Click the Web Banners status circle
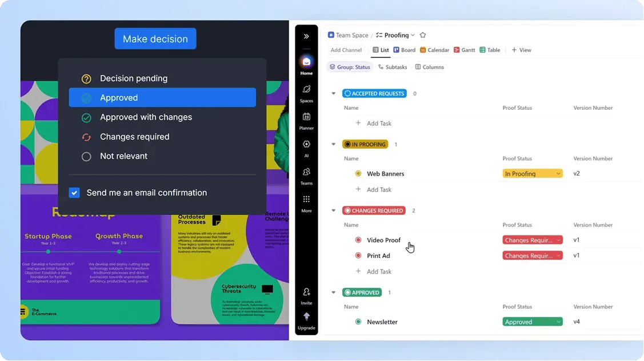Image resolution: width=644 pixels, height=361 pixels. (358, 173)
